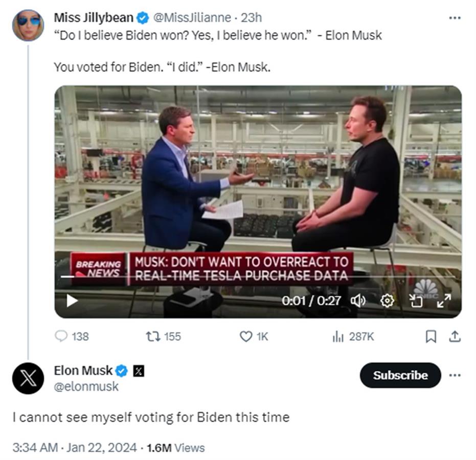Toggle picture-in-picture mode on video
Viewport: 476px width, 460px height.
click(416, 301)
